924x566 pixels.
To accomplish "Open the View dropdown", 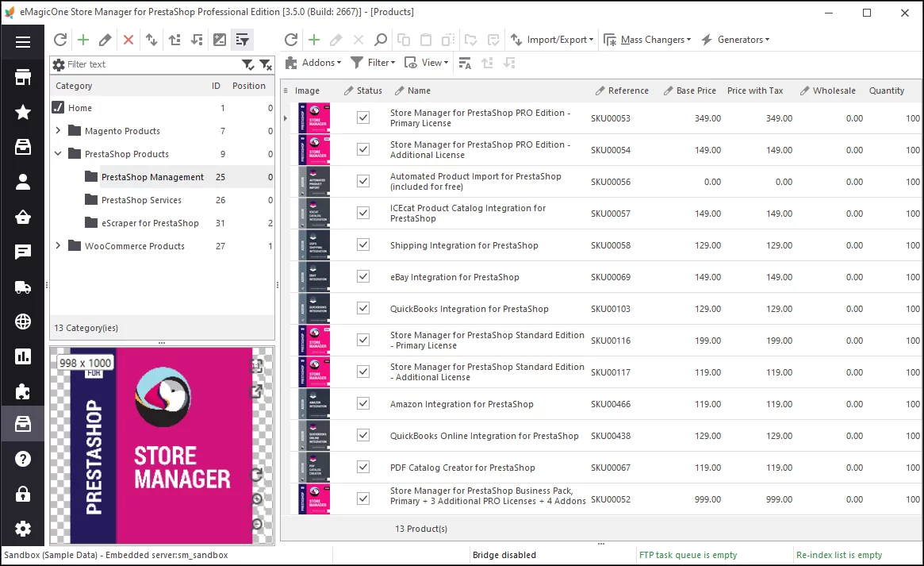I will coord(427,63).
